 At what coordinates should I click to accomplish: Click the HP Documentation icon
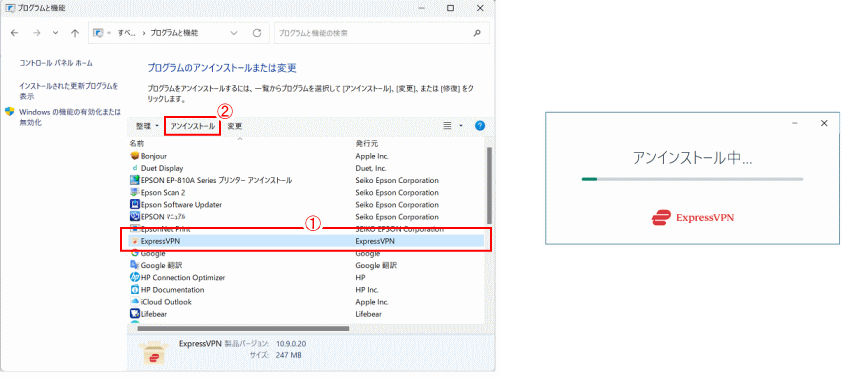[135, 290]
